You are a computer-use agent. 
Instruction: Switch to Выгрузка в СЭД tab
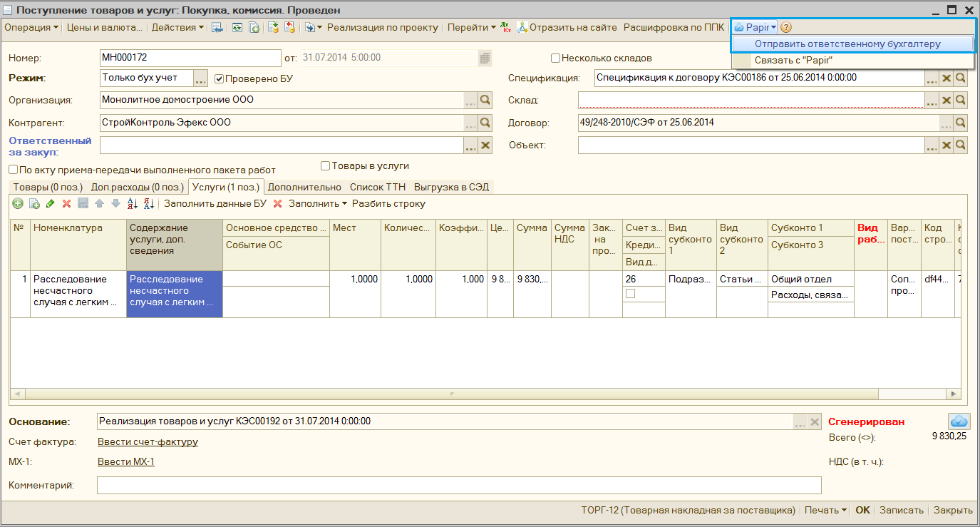point(452,188)
